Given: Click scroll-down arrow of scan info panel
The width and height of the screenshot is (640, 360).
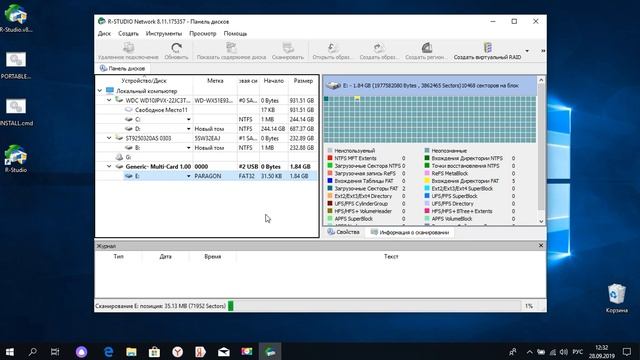Looking at the screenshot, I should [541, 221].
